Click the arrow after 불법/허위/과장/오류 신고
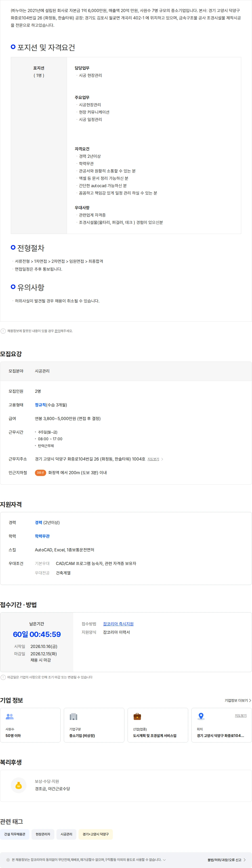This screenshot has width=252, height=868. (245, 860)
